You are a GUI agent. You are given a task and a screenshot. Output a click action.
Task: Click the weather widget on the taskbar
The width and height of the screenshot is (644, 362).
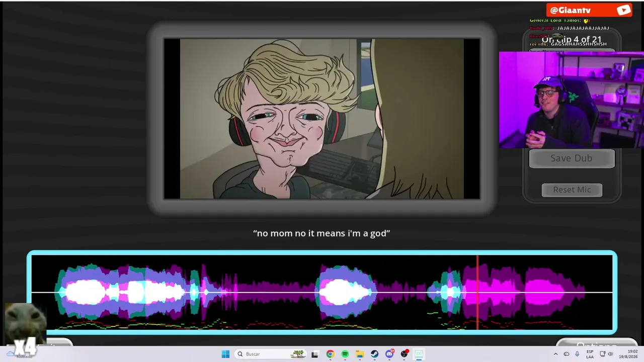20,354
